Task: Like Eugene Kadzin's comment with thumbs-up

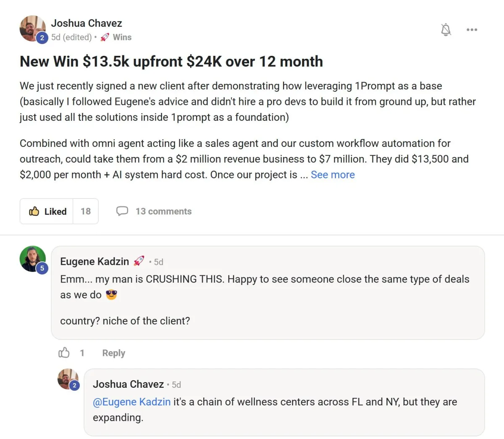Action: click(64, 353)
